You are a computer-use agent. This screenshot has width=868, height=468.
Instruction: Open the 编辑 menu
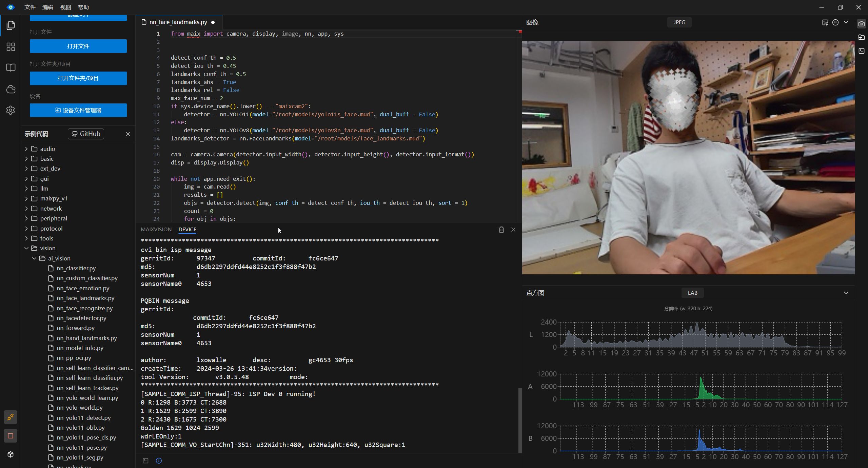(x=47, y=7)
